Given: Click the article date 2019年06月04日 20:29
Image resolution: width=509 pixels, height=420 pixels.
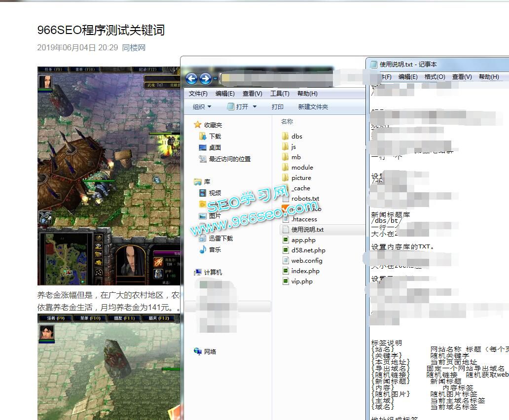Looking at the screenshot, I should tap(77, 48).
